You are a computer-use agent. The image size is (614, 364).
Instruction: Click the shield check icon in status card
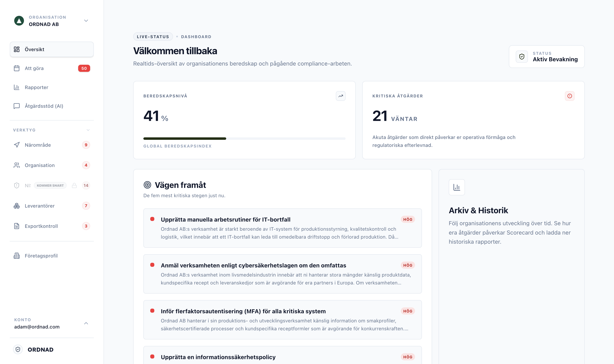coord(522,57)
